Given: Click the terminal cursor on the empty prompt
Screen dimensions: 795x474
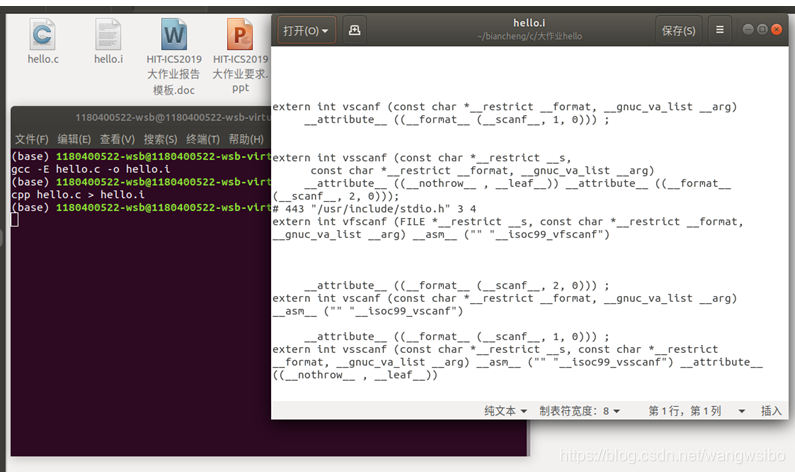Looking at the screenshot, I should coord(15,220).
